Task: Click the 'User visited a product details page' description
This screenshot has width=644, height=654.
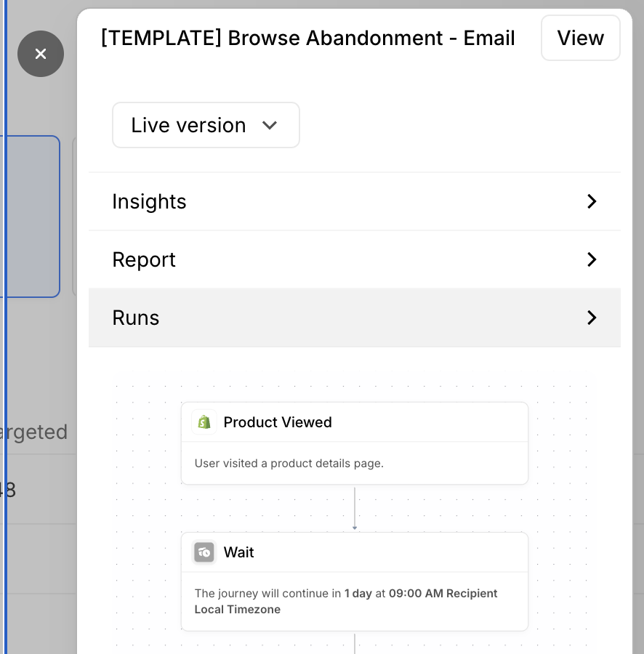Action: click(289, 463)
